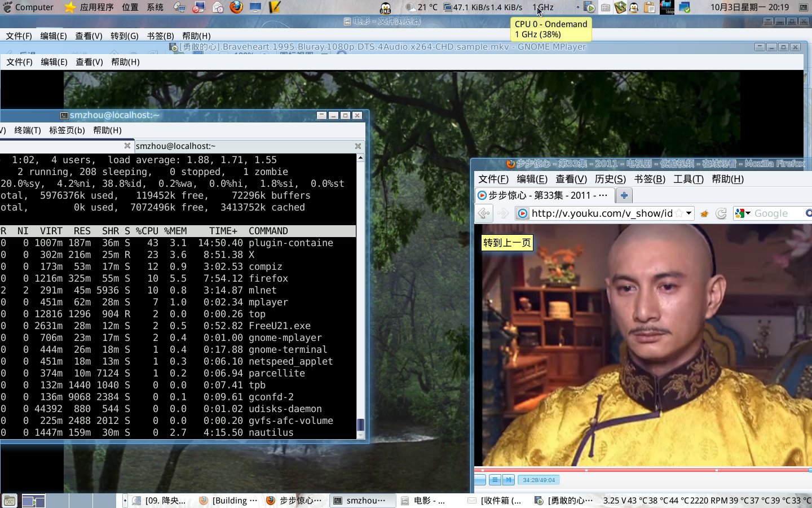Click the clipboard tray icon
The width and height of the screenshot is (812, 508).
pyautogui.click(x=650, y=7)
